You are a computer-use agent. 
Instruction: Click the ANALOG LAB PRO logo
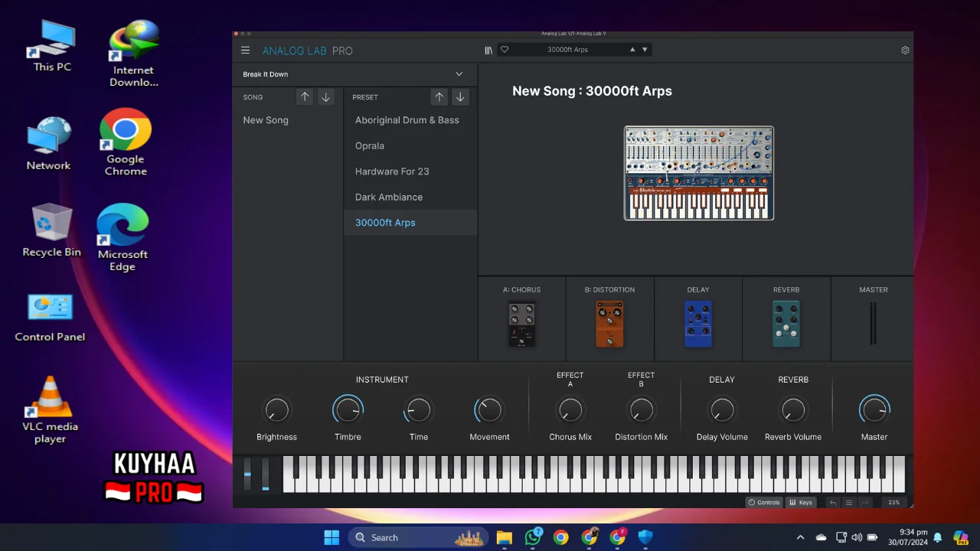coord(307,51)
